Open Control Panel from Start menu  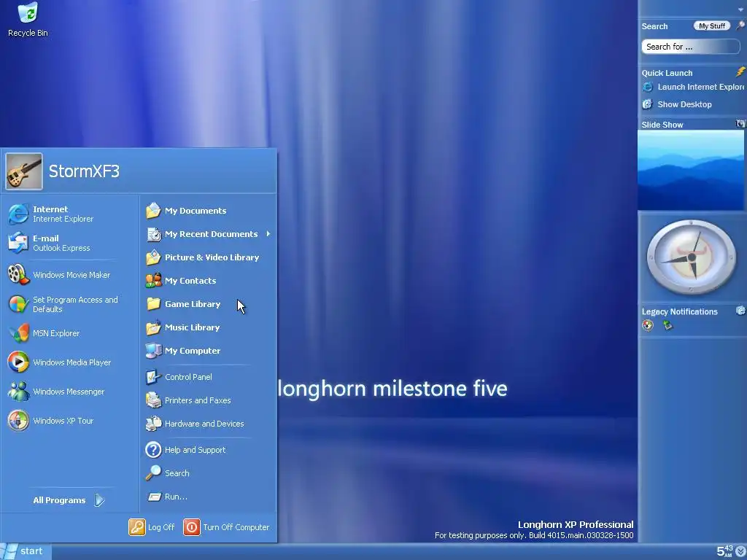point(179,377)
